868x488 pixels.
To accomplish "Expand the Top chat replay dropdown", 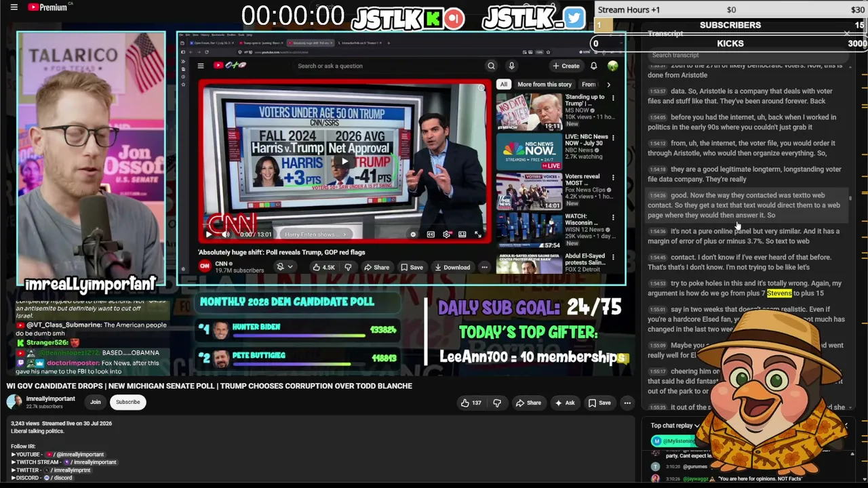I will 675,426.
